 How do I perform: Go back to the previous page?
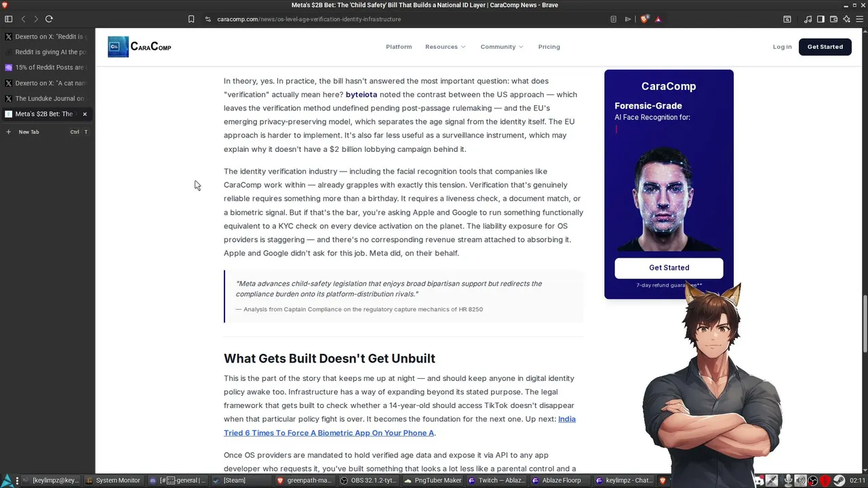click(23, 19)
